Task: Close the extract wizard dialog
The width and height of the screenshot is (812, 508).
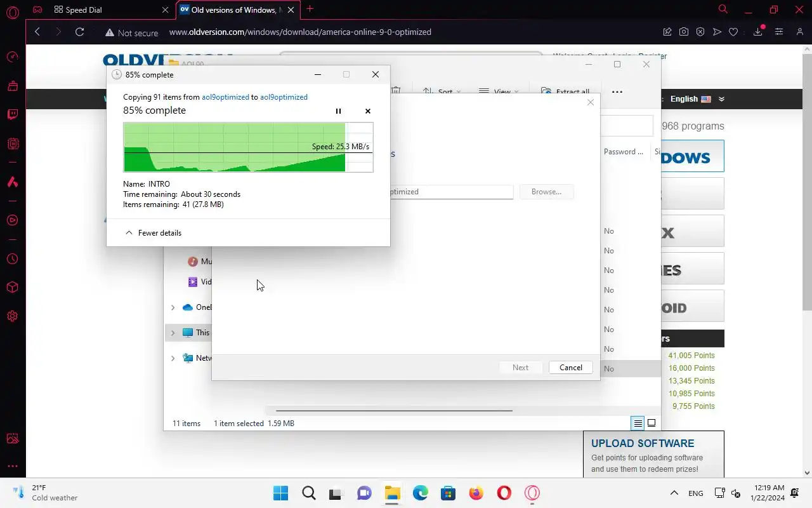Action: (591, 102)
